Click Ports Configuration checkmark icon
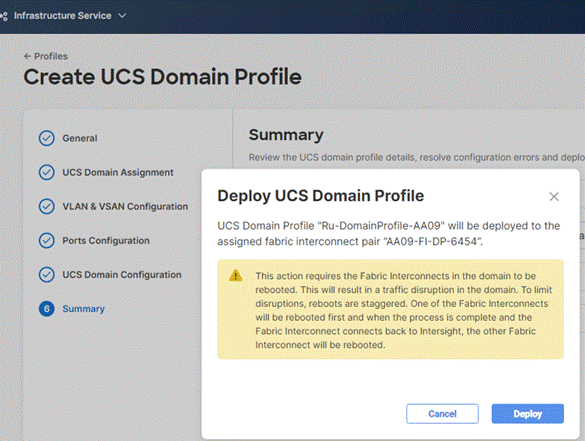The height and width of the screenshot is (441, 585). tap(47, 241)
